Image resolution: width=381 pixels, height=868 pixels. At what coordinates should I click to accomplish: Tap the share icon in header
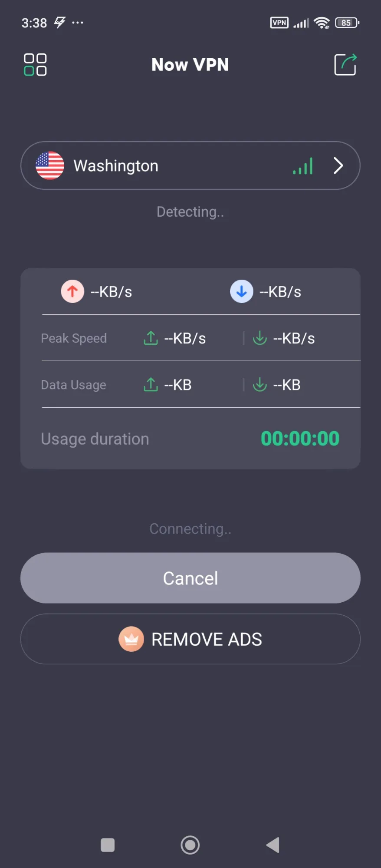[x=345, y=65]
